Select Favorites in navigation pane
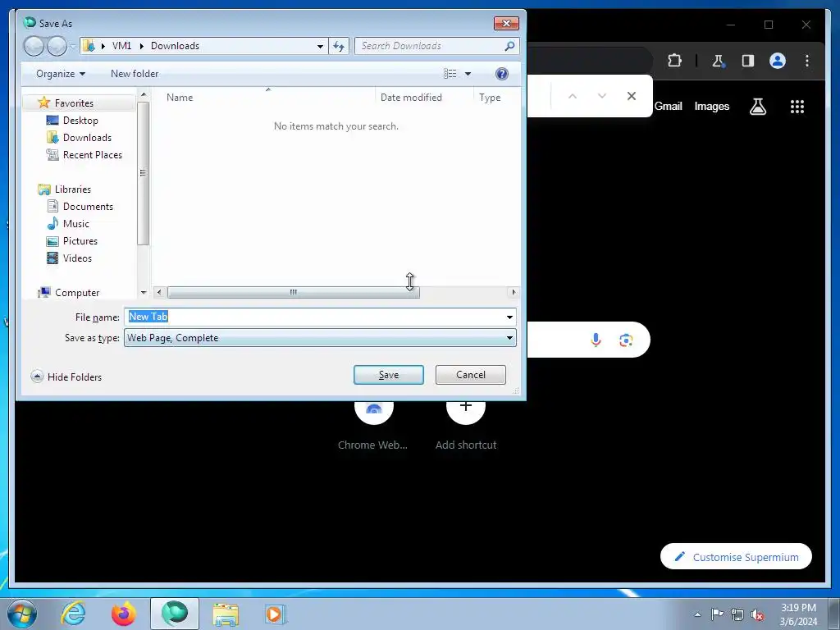 [x=74, y=103]
